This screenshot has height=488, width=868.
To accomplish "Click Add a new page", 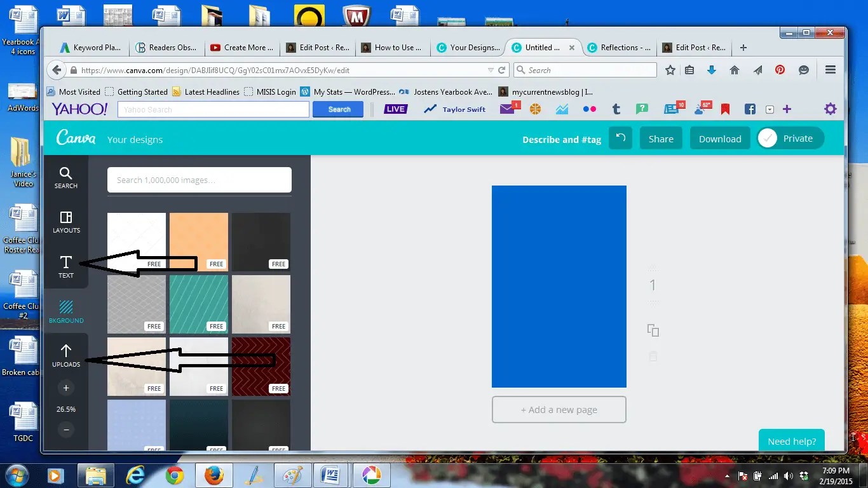I will coord(559,410).
